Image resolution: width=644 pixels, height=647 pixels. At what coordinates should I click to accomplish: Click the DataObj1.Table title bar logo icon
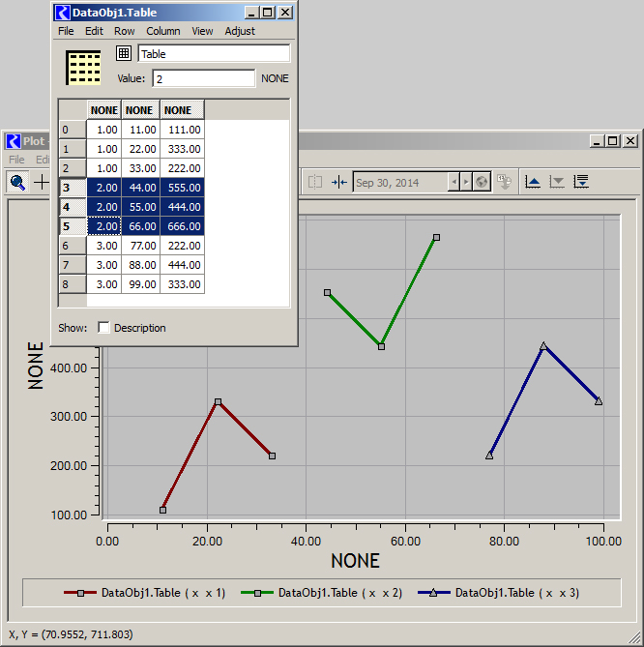[x=62, y=13]
